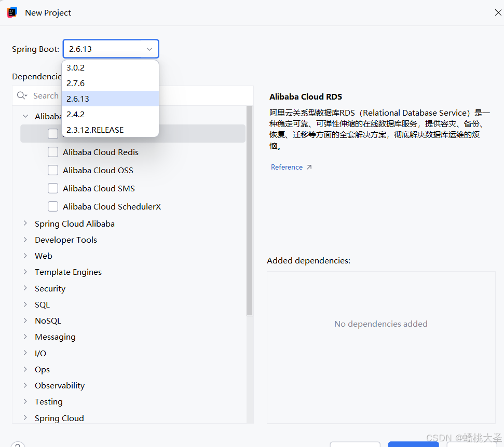Image resolution: width=504 pixels, height=447 pixels.
Task: Check Alibaba Cloud SchedulerX dependency
Action: 53,206
